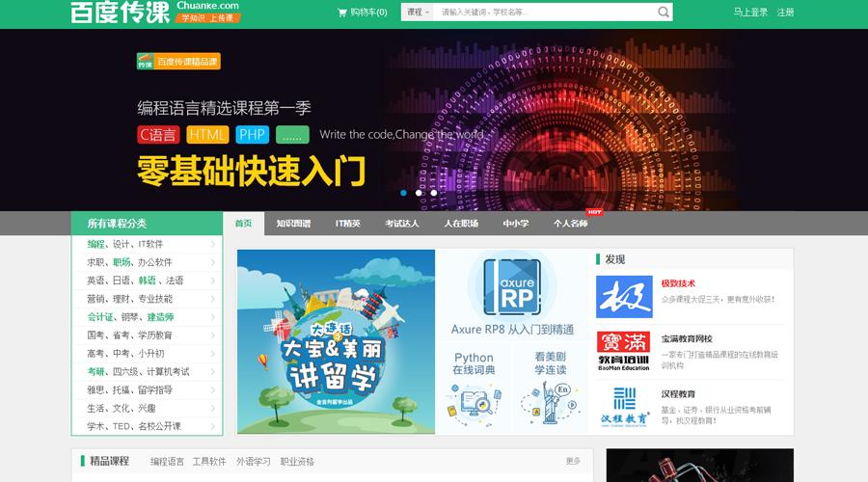This screenshot has width=868, height=482.
Task: Expand the 会计证、钢琴、建造师 category arrow
Action: [213, 317]
